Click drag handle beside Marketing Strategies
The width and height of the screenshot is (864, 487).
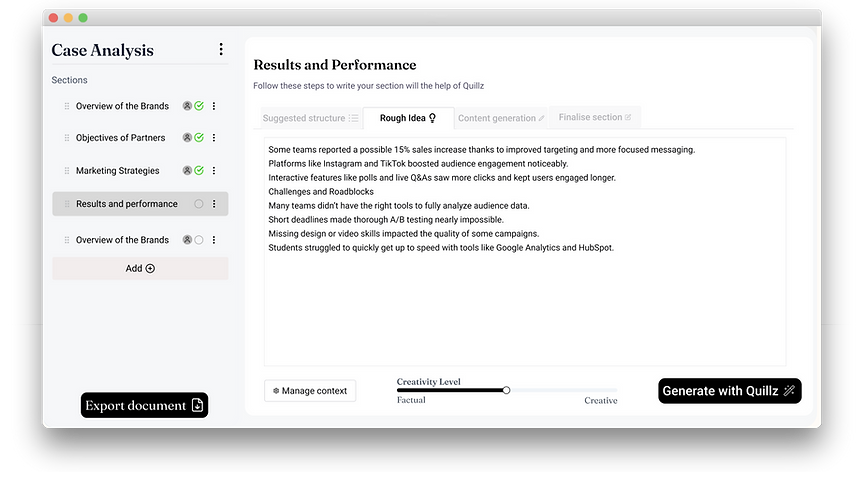(67, 171)
